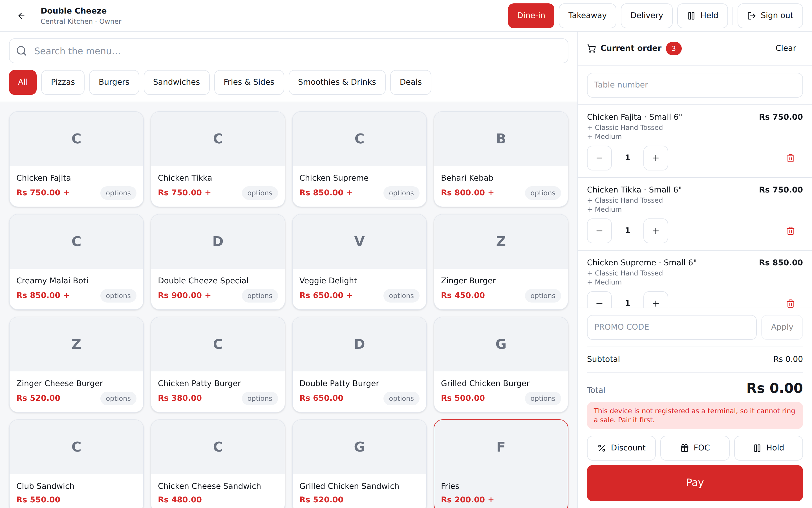Filter menu by Burgers
The image size is (812, 508).
coord(114,82)
